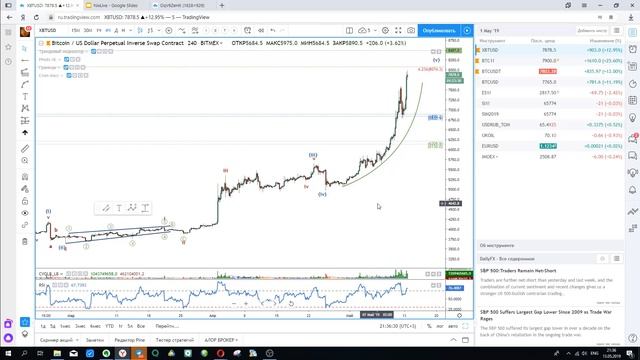
Task: Click the trash icon to remove drawings
Action: point(25,241)
